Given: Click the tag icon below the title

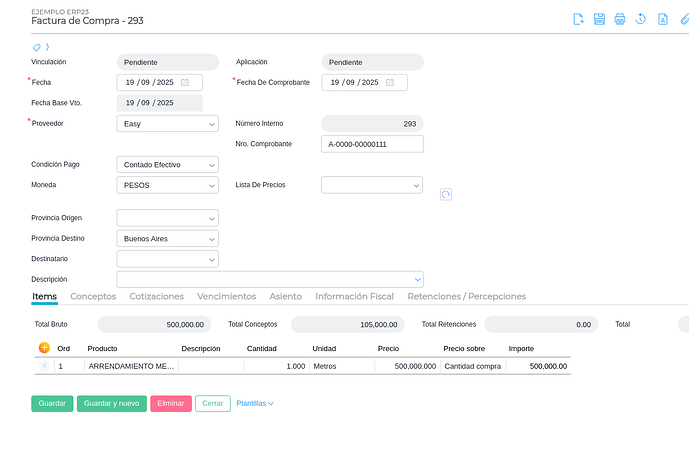Looking at the screenshot, I should coord(37,47).
